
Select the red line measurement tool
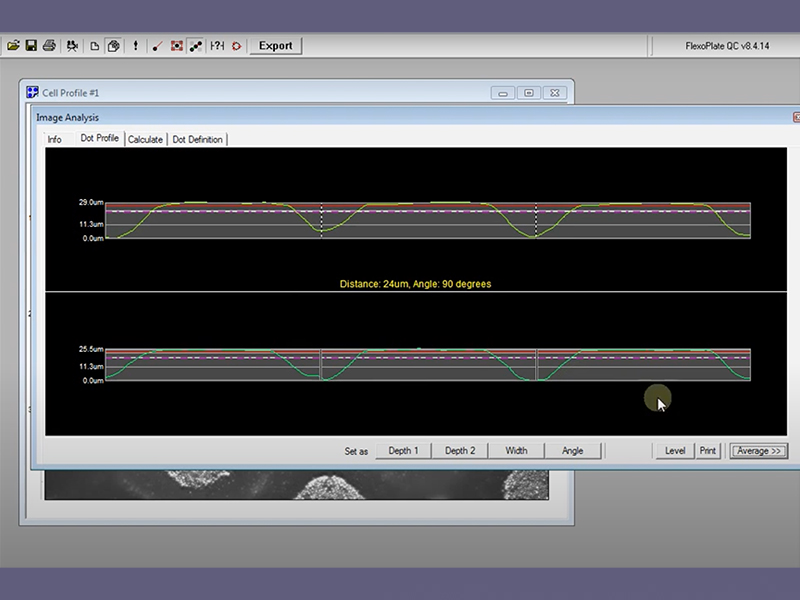tap(158, 46)
